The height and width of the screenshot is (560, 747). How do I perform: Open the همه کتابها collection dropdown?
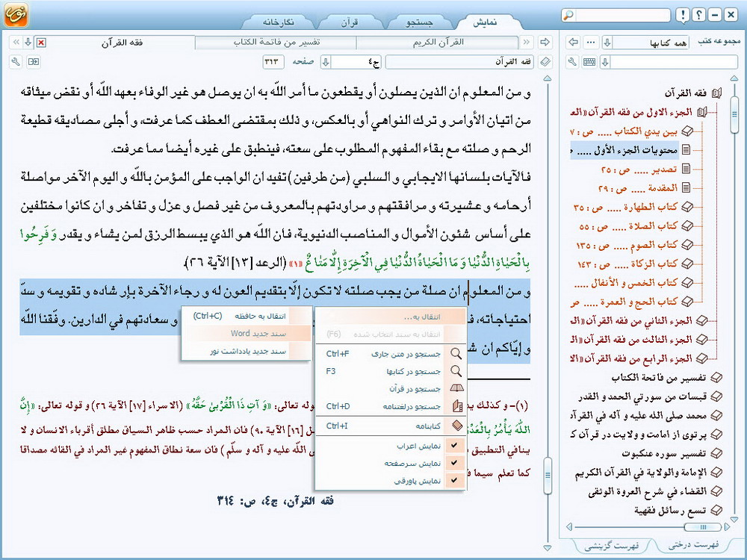607,42
